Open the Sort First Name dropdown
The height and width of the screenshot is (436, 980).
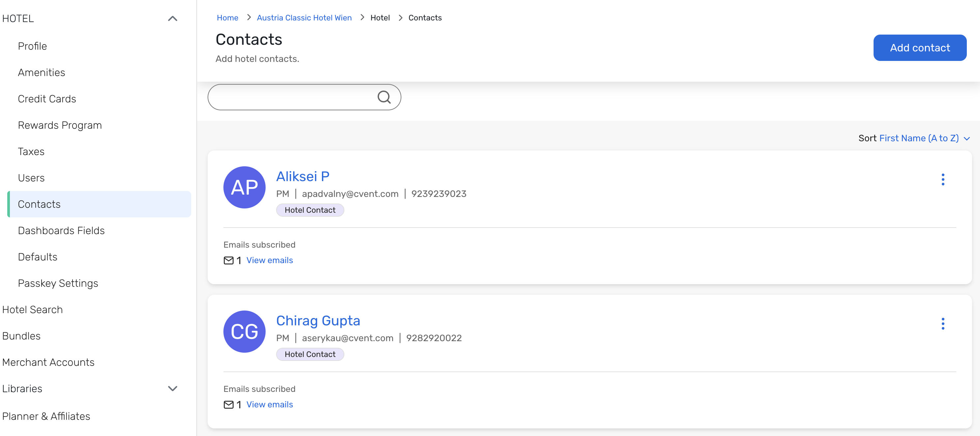(x=924, y=138)
